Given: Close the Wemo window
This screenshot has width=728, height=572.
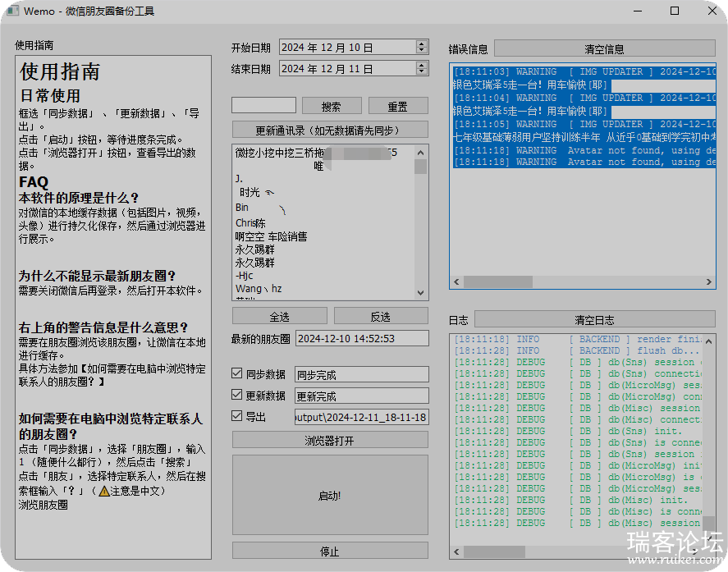Looking at the screenshot, I should (x=712, y=11).
